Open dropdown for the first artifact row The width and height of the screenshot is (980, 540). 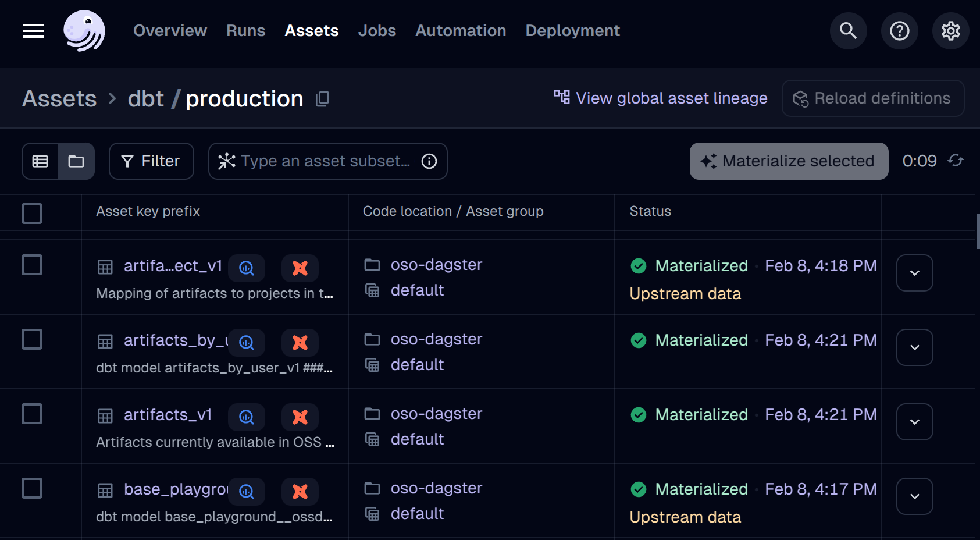pos(914,273)
